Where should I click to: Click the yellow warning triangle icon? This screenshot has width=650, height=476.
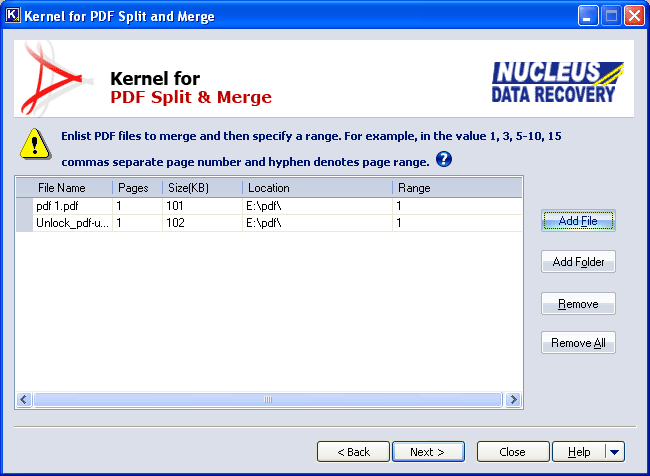tap(35, 144)
